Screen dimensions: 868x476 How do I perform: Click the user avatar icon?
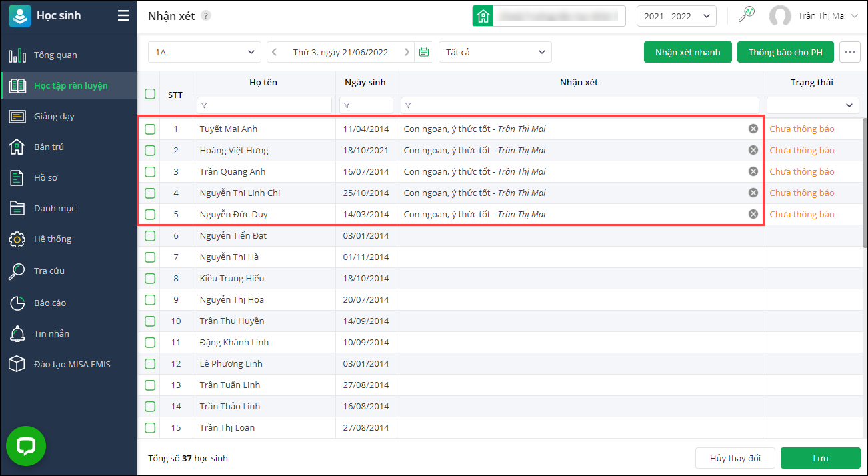[780, 16]
